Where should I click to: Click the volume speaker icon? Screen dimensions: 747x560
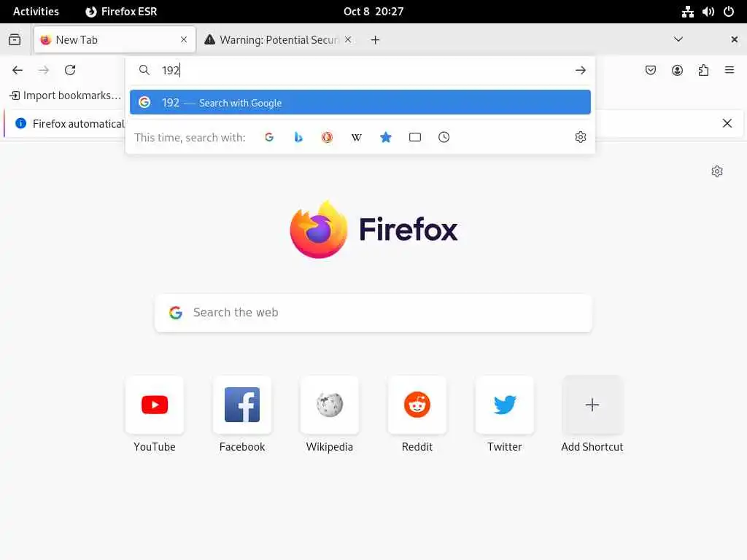[708, 12]
